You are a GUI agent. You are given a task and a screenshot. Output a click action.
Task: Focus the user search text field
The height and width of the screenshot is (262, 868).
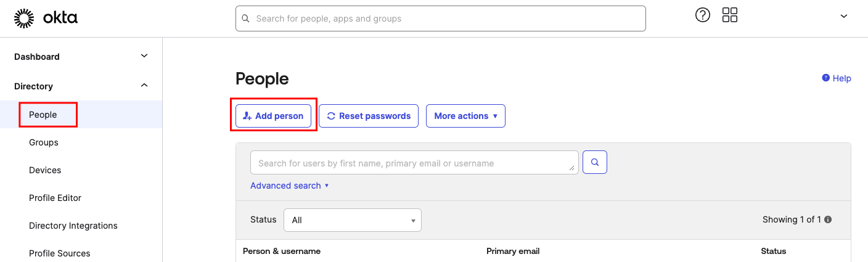414,162
